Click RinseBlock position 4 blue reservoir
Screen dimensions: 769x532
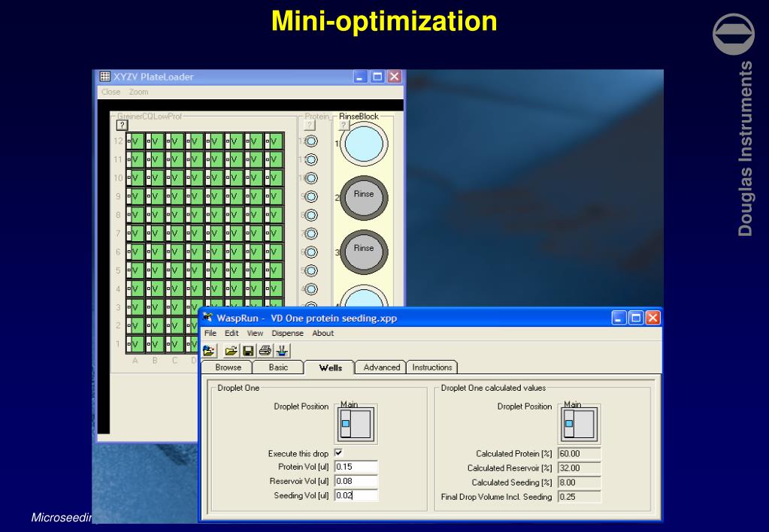(364, 297)
